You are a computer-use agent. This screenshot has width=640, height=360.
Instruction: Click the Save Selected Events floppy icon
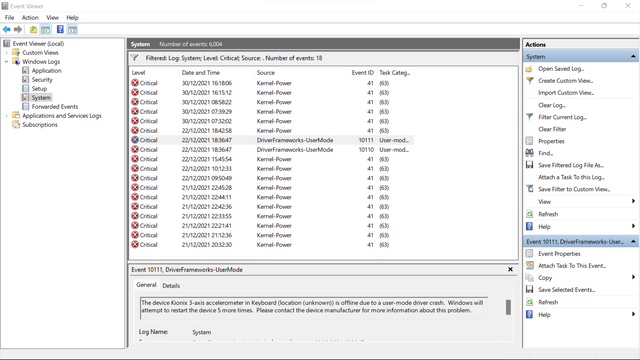point(529,289)
